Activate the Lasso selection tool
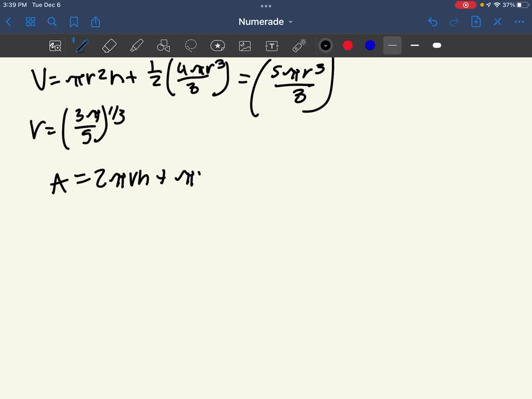Image resolution: width=532 pixels, height=399 pixels. click(191, 45)
